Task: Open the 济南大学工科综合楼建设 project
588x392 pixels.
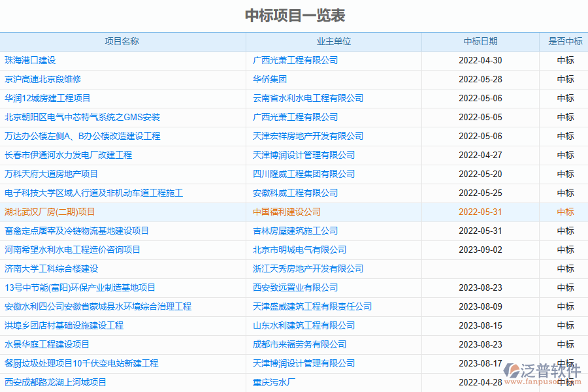Action: point(51,269)
